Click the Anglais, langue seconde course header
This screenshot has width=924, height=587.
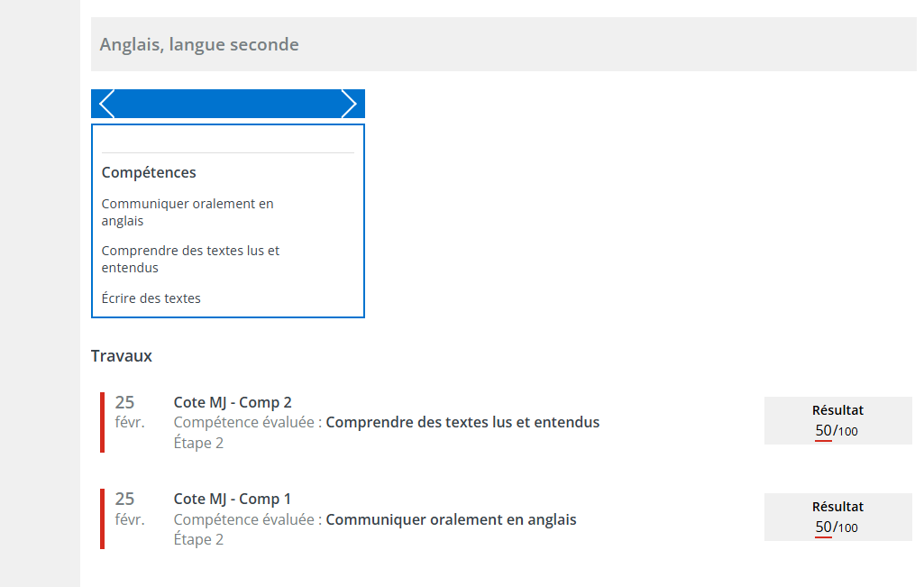[199, 44]
